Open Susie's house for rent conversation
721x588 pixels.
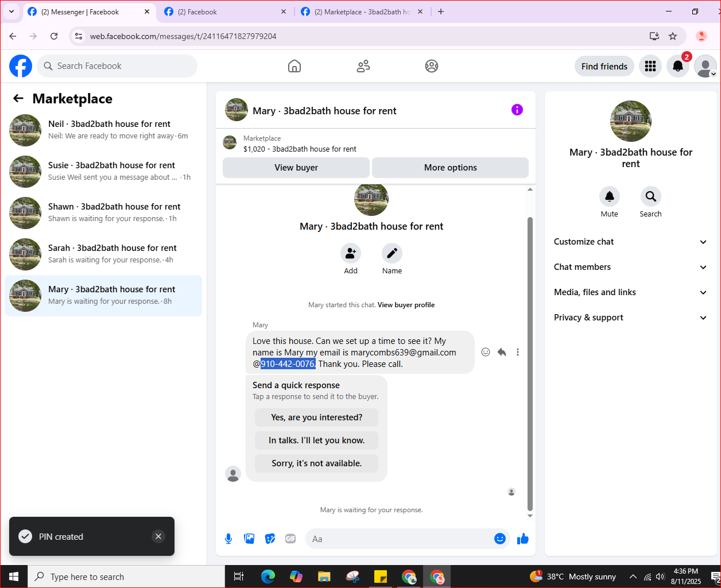(103, 172)
